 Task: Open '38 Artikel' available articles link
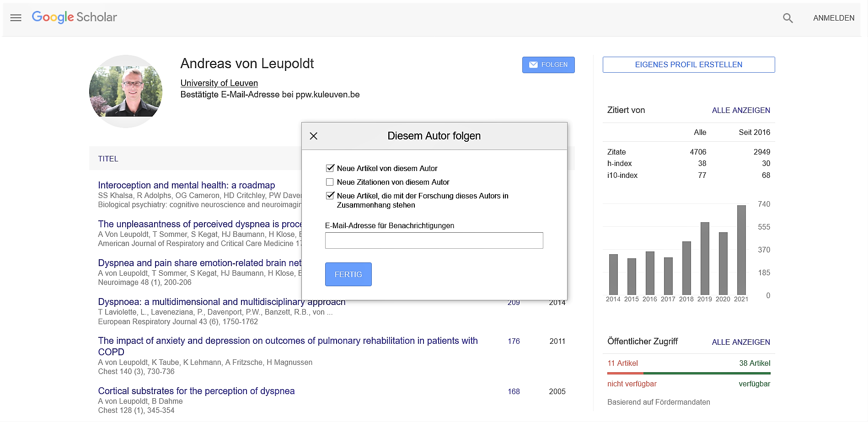point(754,363)
